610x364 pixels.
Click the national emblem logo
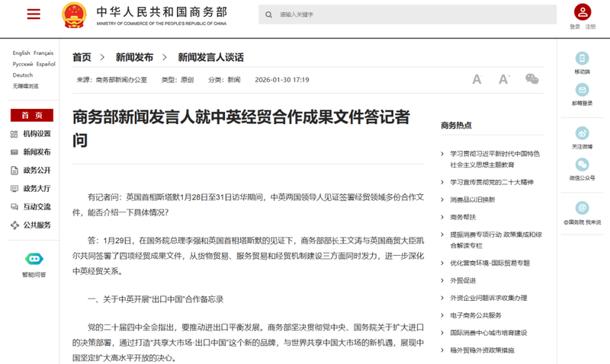tap(75, 15)
